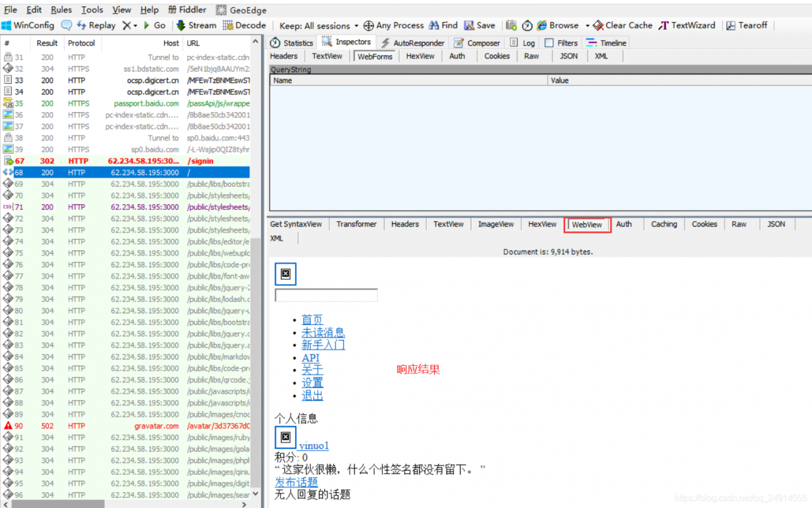Sort sessions by Host column header
The image size is (812, 508).
142,43
